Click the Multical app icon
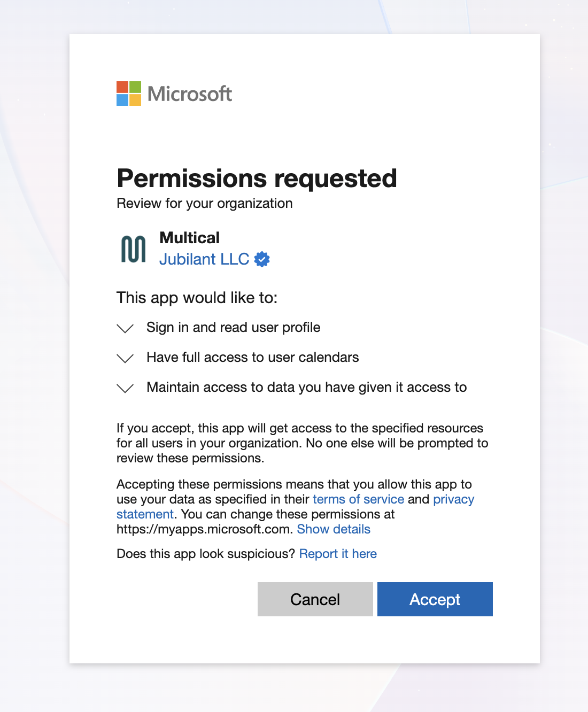The image size is (588, 712). [x=133, y=249]
